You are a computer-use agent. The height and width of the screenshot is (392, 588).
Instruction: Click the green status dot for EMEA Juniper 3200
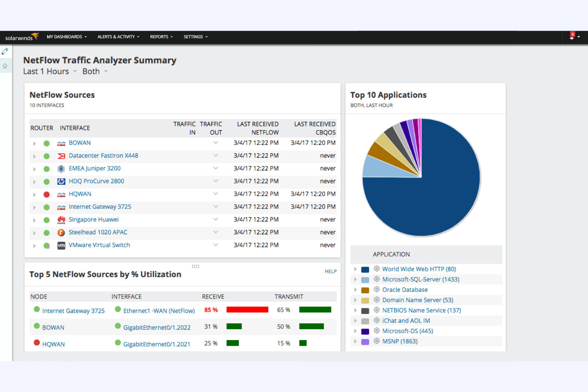(x=46, y=168)
